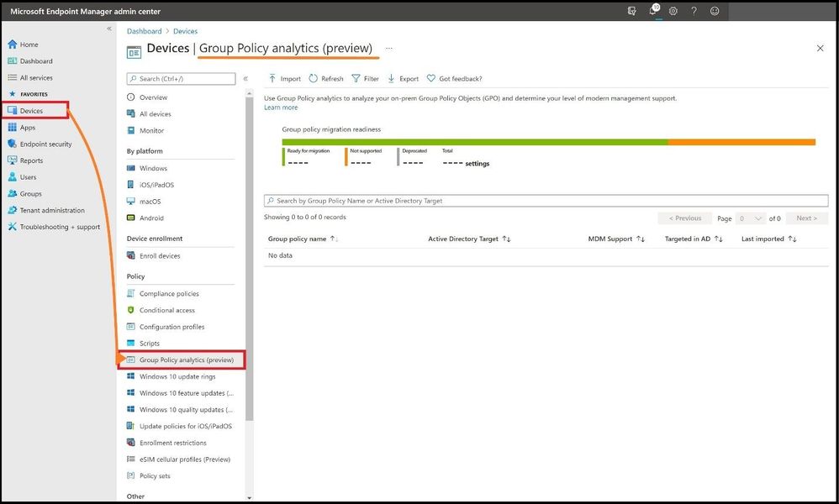Viewport: 839px width, 504px height.
Task: Sort by Group policy name column
Action: [303, 239]
